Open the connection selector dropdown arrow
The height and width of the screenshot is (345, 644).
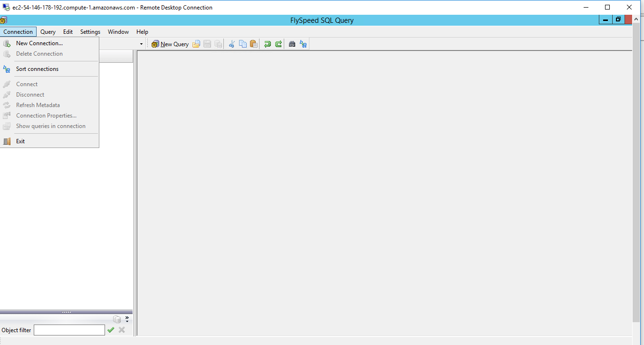coord(141,43)
